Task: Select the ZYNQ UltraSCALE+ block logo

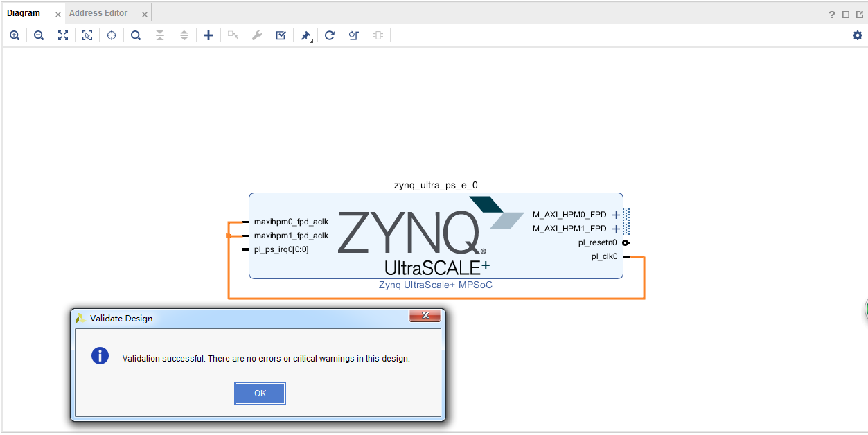Action: tap(429, 237)
